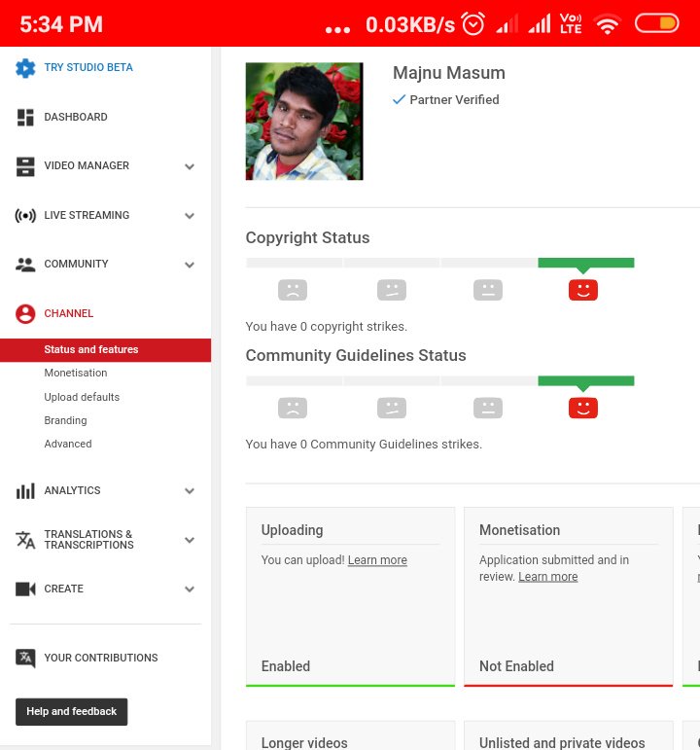Viewport: 700px width, 750px height.
Task: Open the Advanced submenu item
Action: tap(68, 444)
